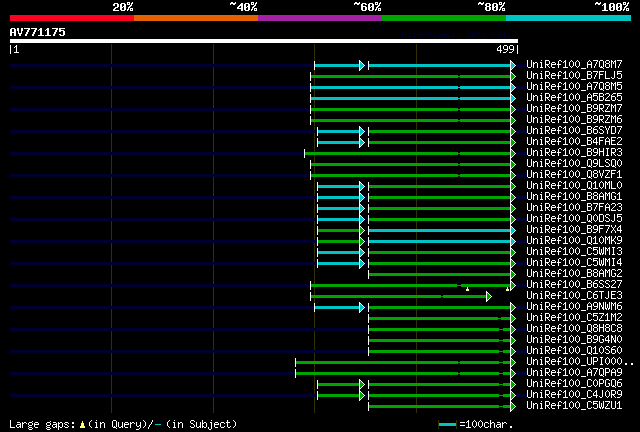Click the orange ~40% identity legend segment
Viewport: 640px width, 432px height.
click(x=196, y=18)
